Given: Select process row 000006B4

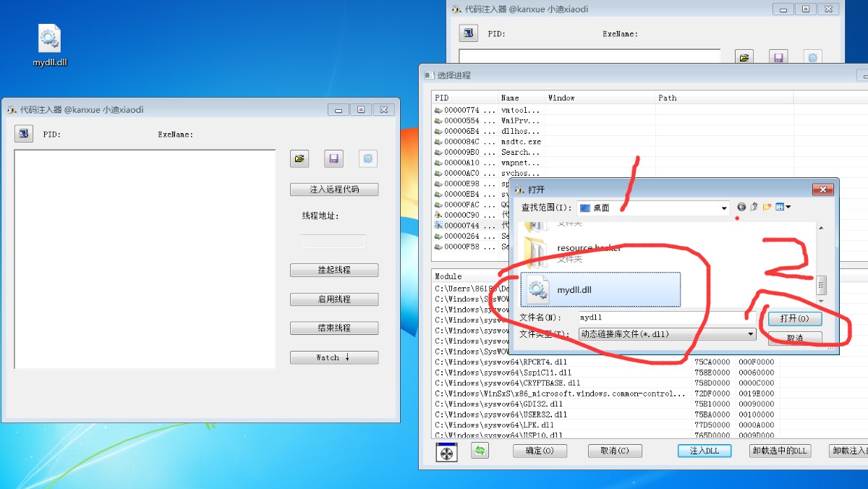Looking at the screenshot, I should pos(487,132).
